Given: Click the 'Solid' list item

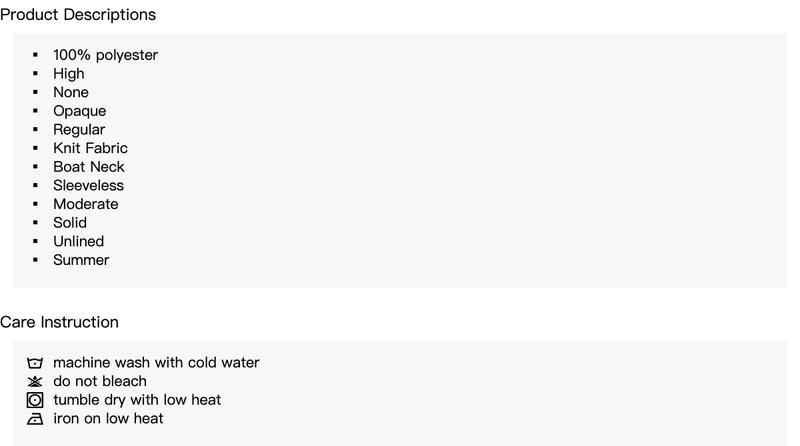Looking at the screenshot, I should 70,222.
